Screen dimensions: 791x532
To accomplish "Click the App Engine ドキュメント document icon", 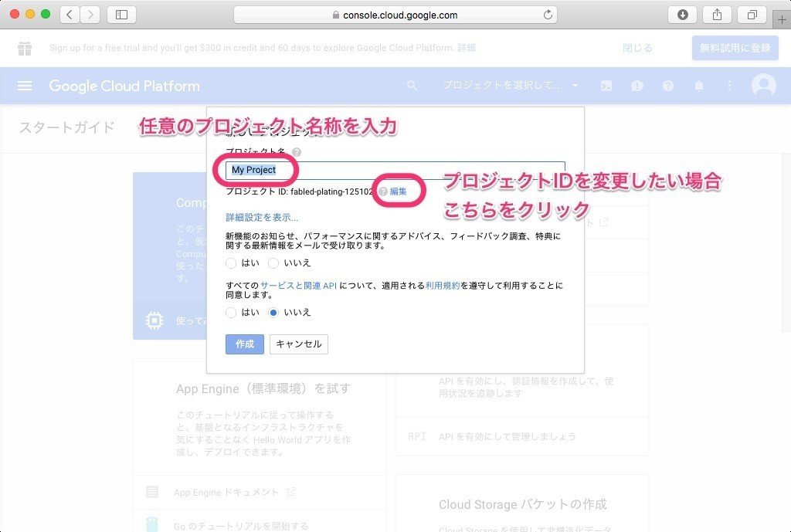I will coord(152,492).
